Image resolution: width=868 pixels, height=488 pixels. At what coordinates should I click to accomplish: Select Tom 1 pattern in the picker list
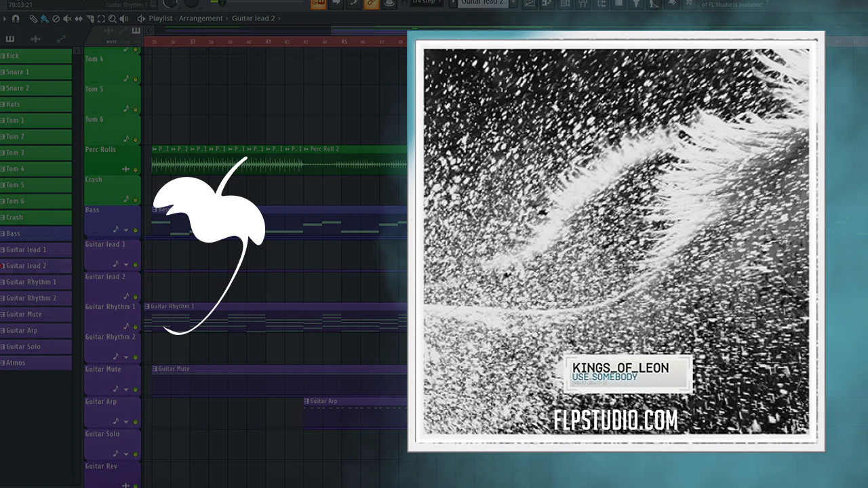pos(36,121)
